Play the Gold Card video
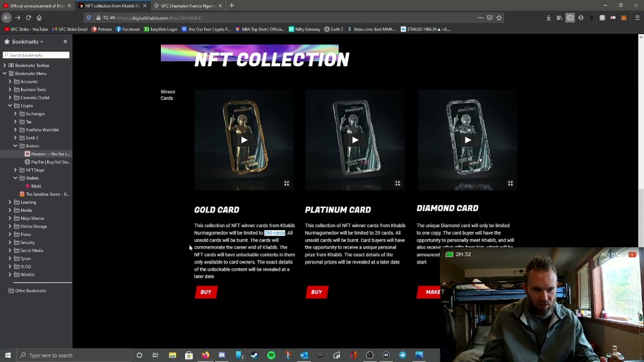This screenshot has height=362, width=644. [244, 140]
